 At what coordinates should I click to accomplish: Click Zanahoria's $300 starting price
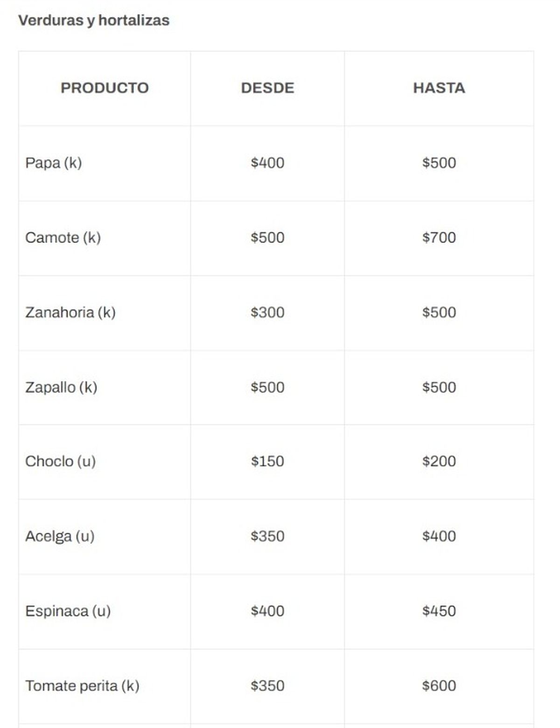pos(267,312)
